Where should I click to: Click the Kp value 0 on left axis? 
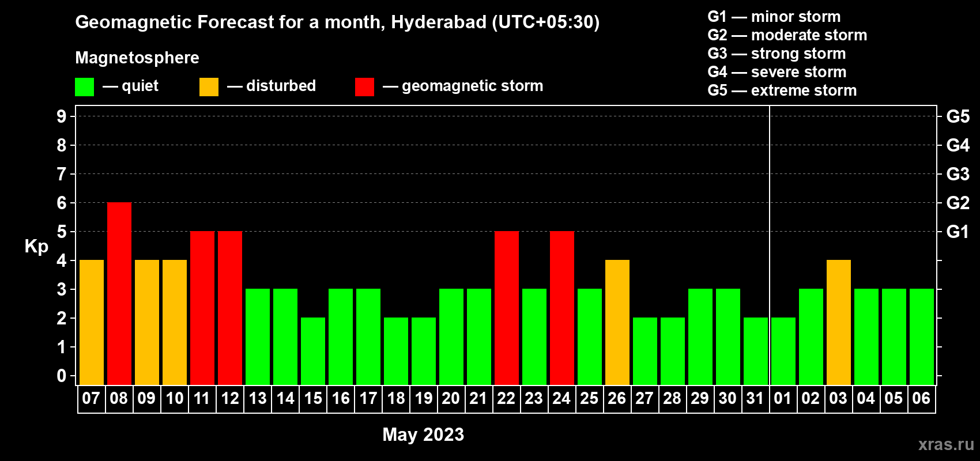62,376
